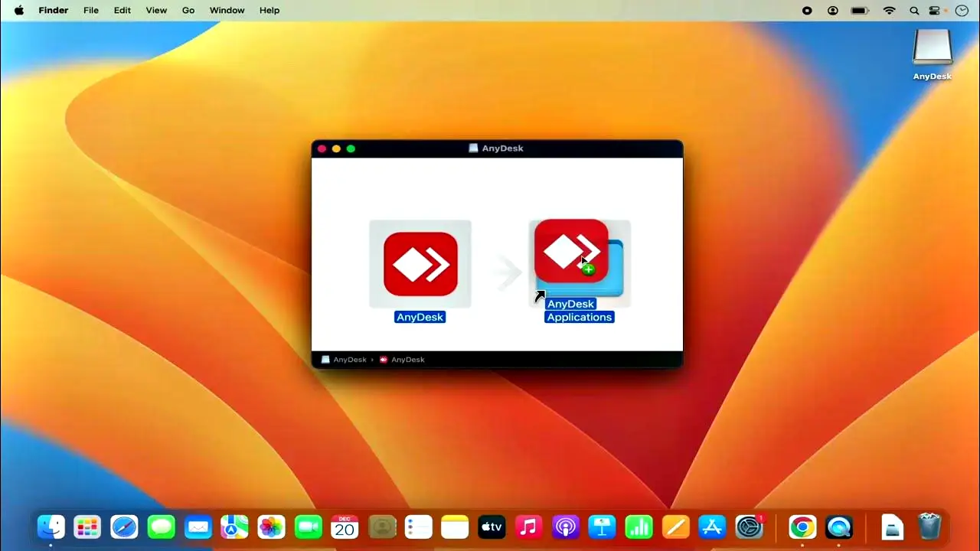
Task: Click the clock icon in the menu bar
Action: [962, 11]
